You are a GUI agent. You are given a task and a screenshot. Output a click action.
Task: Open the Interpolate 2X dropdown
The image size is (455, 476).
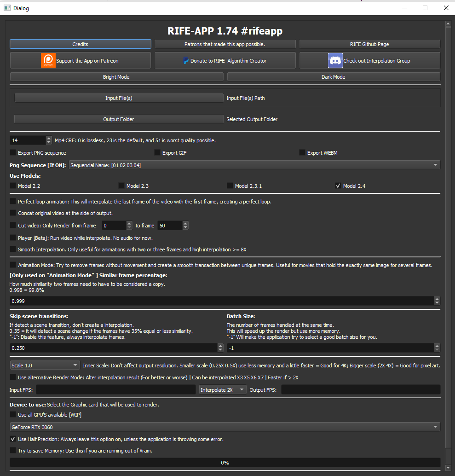pyautogui.click(x=223, y=390)
